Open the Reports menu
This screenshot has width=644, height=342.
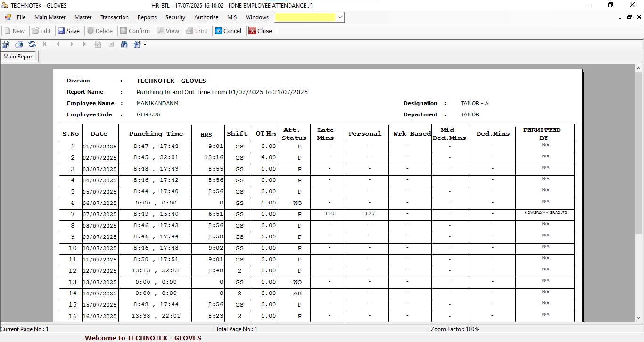147,17
